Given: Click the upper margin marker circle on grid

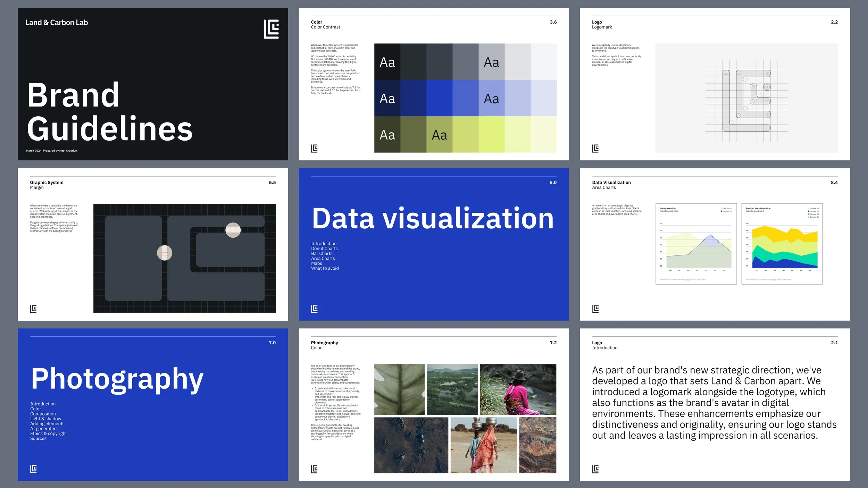Looking at the screenshot, I should coord(233,230).
